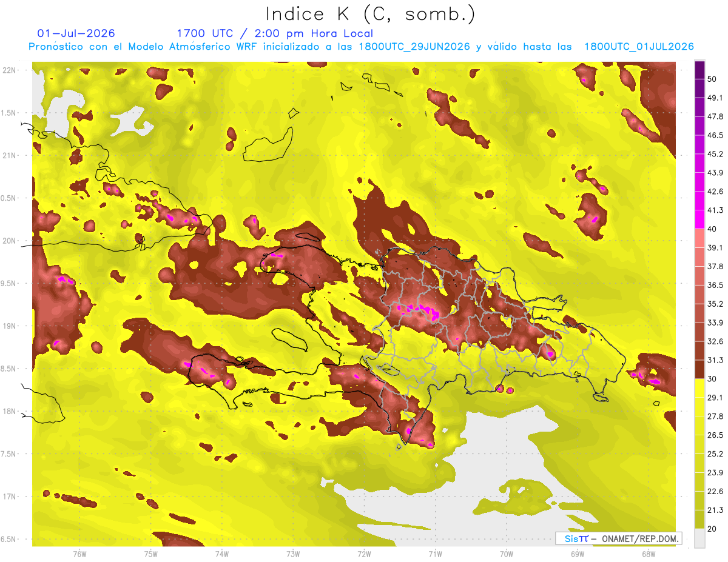This screenshot has height=562, width=728.
Task: Click colorbar label '41.3'
Action: (x=715, y=210)
